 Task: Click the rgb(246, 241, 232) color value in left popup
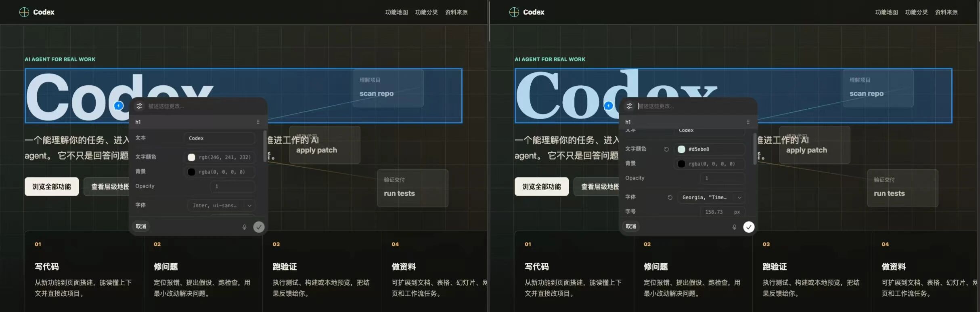[225, 157]
